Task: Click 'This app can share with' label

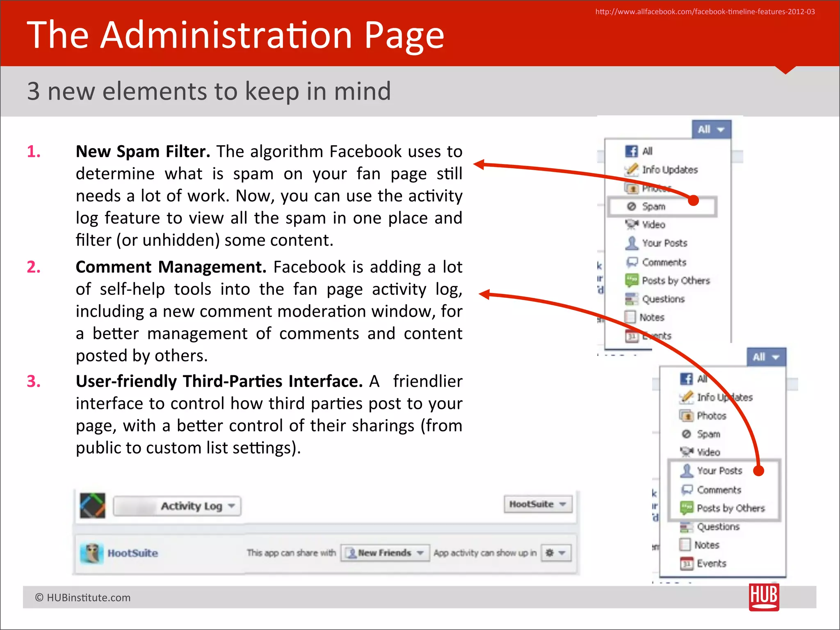Action: pos(291,553)
